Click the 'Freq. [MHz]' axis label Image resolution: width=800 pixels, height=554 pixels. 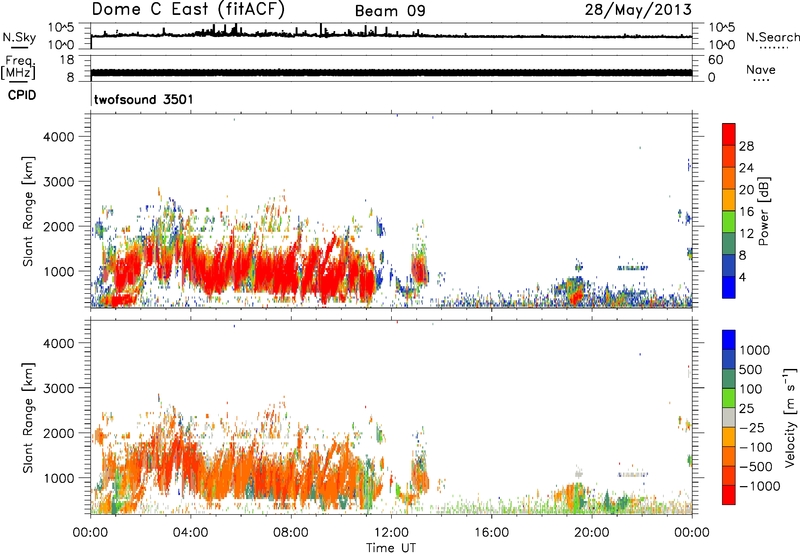(18, 67)
